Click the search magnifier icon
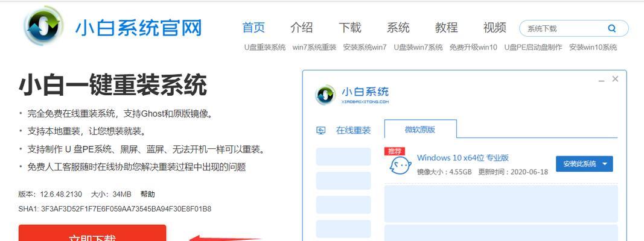The height and width of the screenshot is (241, 644). tap(612, 29)
